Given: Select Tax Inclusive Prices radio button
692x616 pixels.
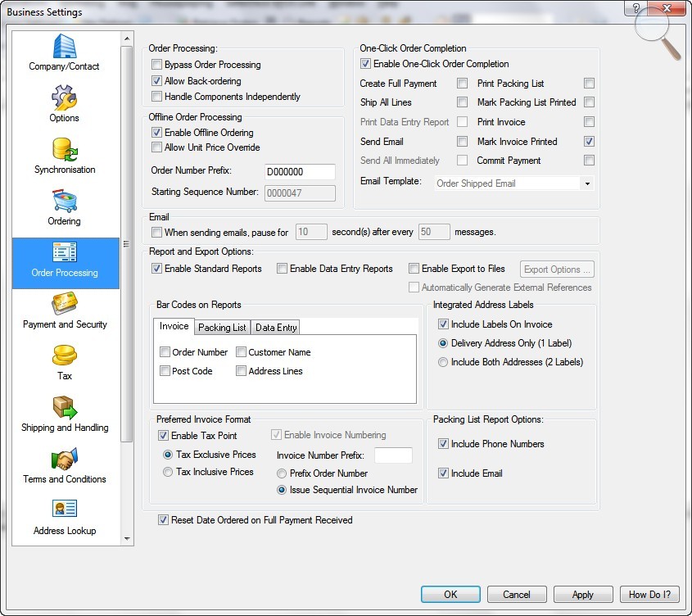Looking at the screenshot, I should [168, 472].
